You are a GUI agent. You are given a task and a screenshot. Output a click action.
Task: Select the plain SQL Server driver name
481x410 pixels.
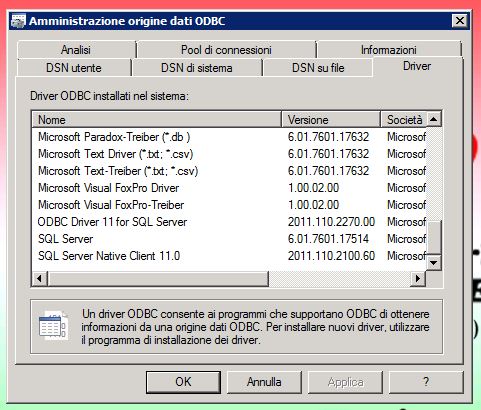click(x=65, y=239)
